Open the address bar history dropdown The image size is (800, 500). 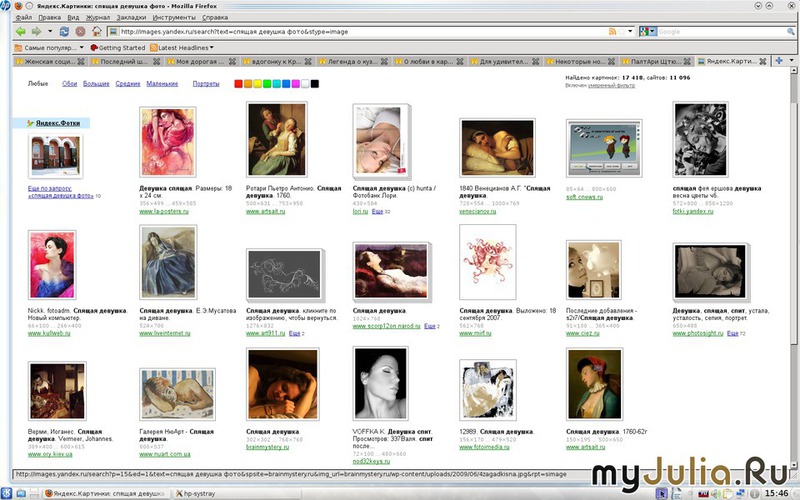point(630,32)
